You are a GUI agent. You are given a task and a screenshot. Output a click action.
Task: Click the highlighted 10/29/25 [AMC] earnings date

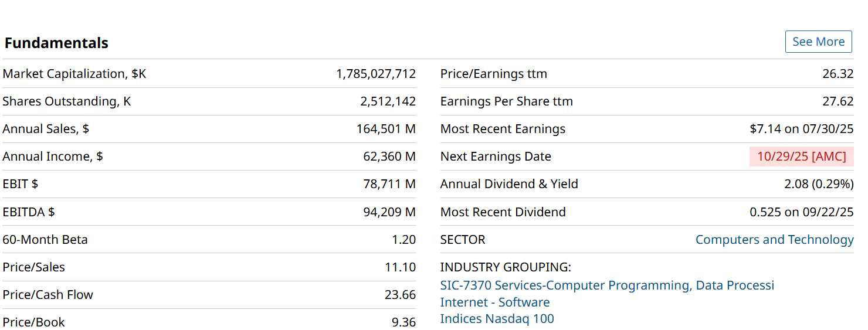pos(801,157)
